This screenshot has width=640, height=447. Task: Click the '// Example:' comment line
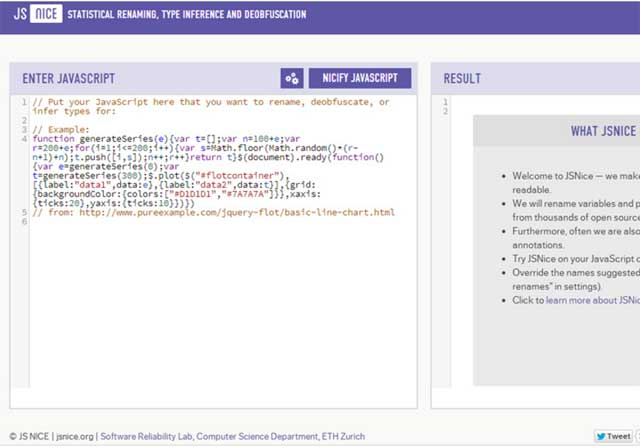tap(60, 129)
